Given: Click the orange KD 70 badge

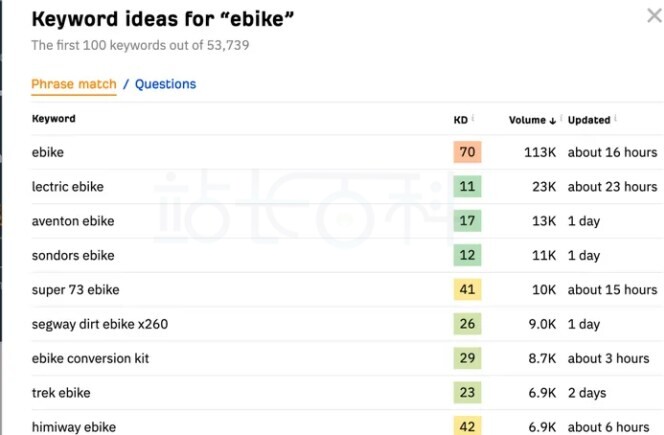Looking at the screenshot, I should point(467,152).
